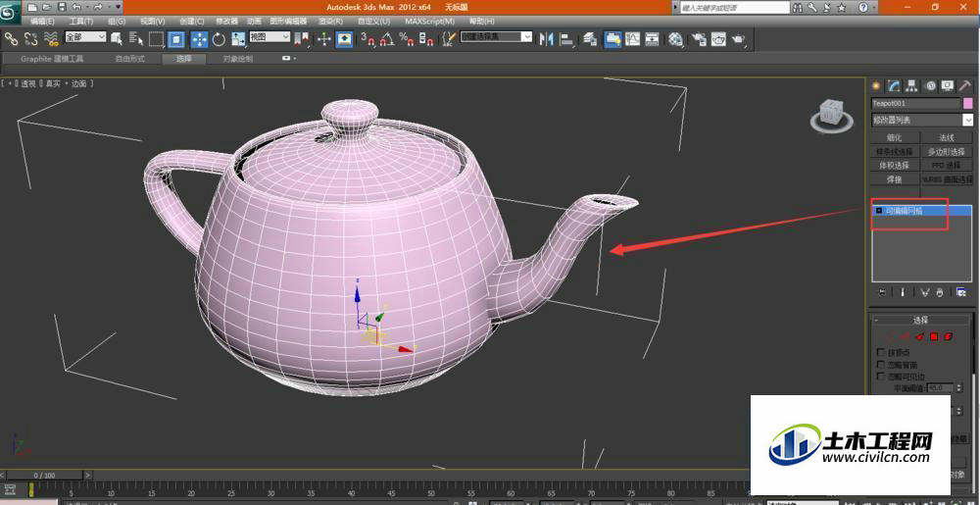Image resolution: width=980 pixels, height=505 pixels.
Task: Click Render Production teapot icon
Action: click(x=739, y=39)
